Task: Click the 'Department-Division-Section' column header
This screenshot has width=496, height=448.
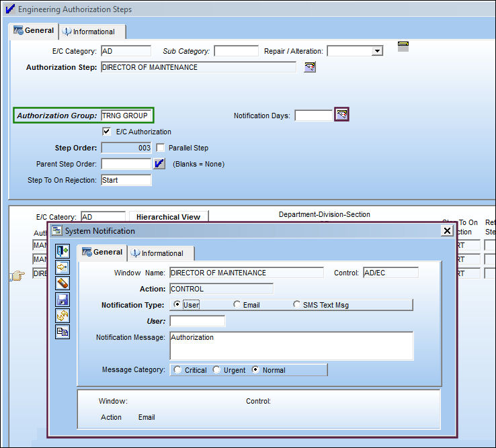Action: pos(324,214)
